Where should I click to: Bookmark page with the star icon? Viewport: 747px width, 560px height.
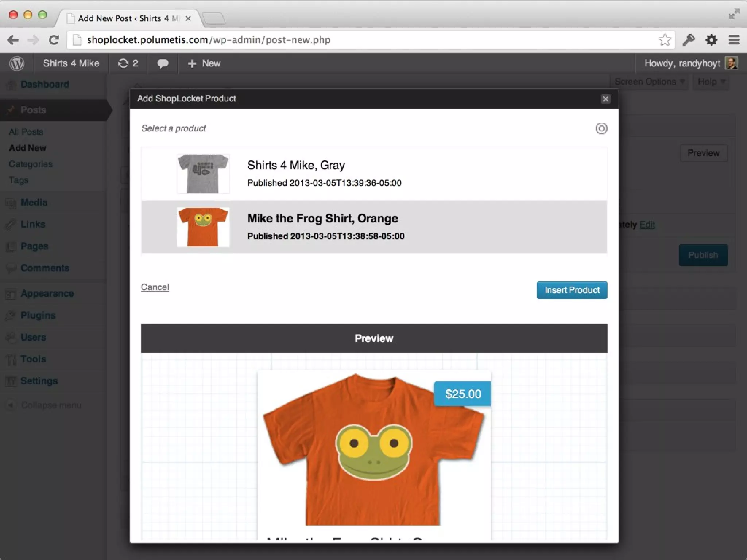tap(665, 40)
